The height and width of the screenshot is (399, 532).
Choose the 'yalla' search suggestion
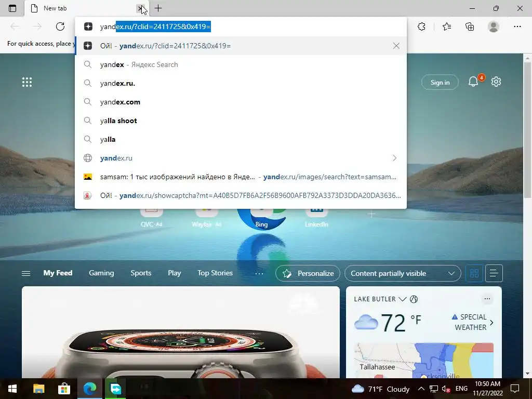[x=241, y=139]
